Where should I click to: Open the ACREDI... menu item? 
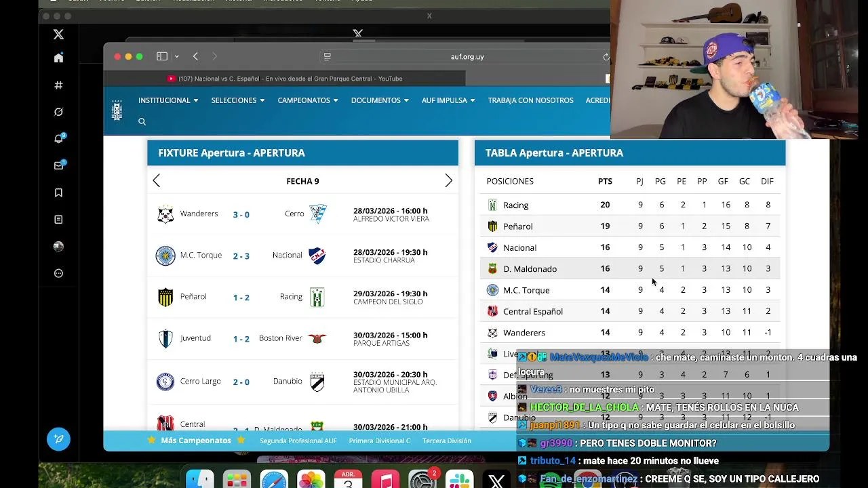click(597, 100)
